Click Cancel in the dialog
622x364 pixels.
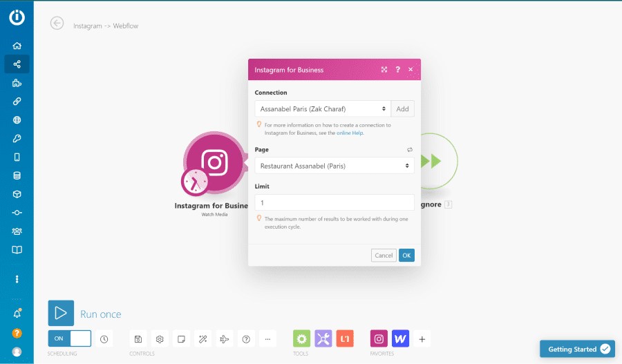coord(384,256)
